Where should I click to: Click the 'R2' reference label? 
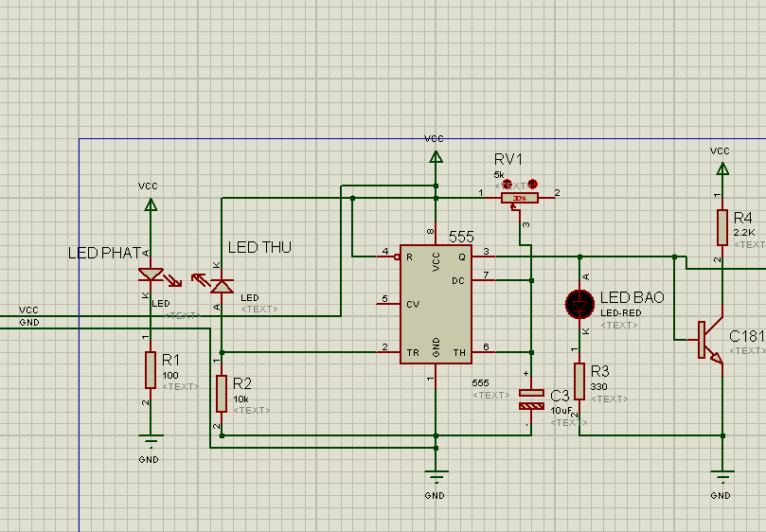point(242,384)
